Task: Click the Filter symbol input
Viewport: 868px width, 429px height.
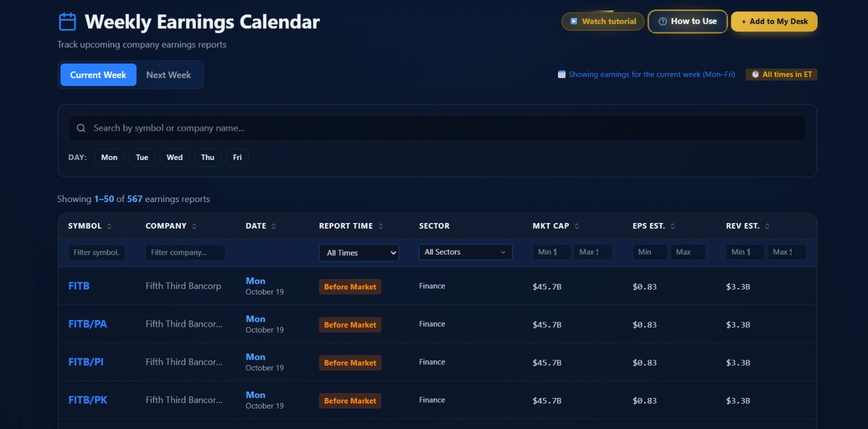Action: 97,252
